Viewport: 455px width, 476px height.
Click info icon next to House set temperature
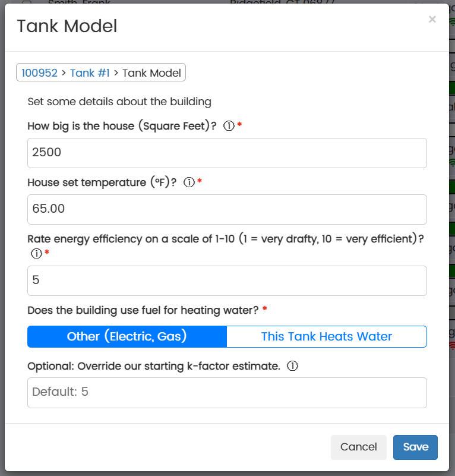189,182
